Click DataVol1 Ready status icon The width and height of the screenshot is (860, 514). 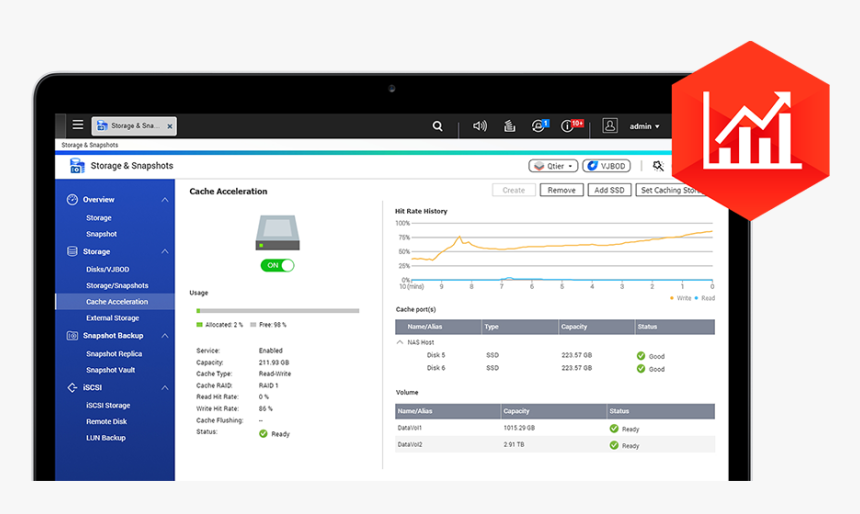(614, 428)
